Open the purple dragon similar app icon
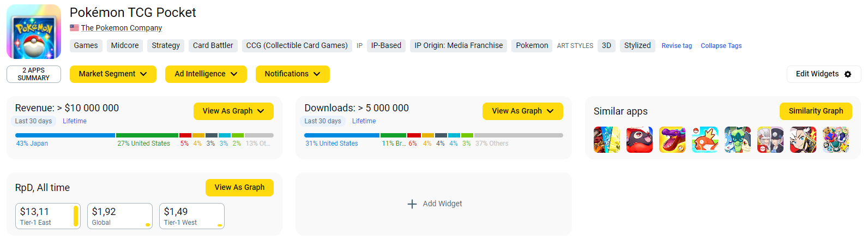This screenshot has height=239, width=868. click(x=672, y=140)
